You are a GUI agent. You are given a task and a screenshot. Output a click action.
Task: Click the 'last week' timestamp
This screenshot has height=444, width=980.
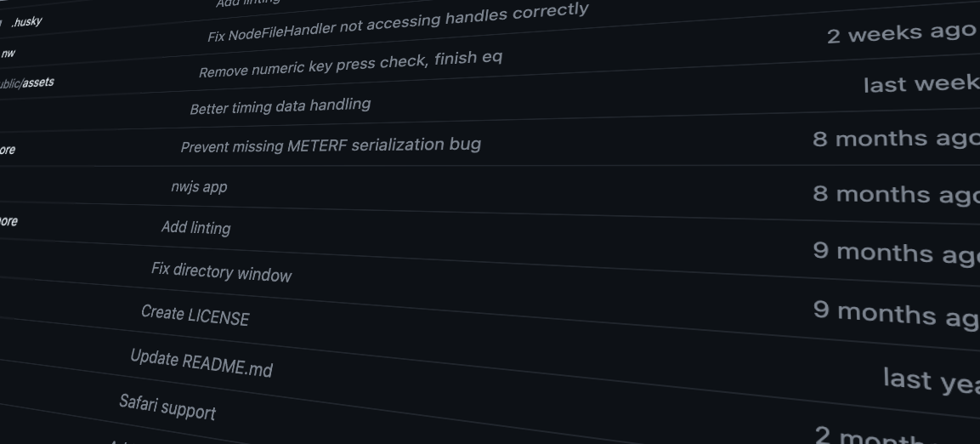(x=921, y=84)
